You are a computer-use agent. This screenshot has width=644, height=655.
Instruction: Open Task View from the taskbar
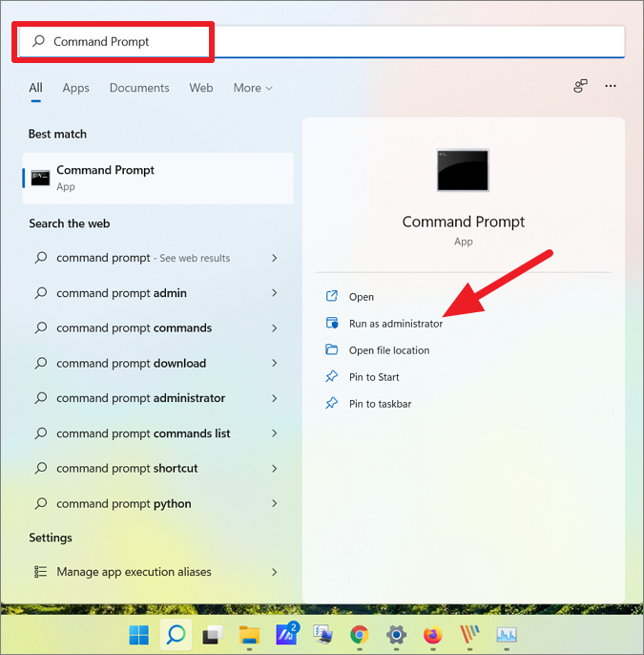click(x=213, y=635)
